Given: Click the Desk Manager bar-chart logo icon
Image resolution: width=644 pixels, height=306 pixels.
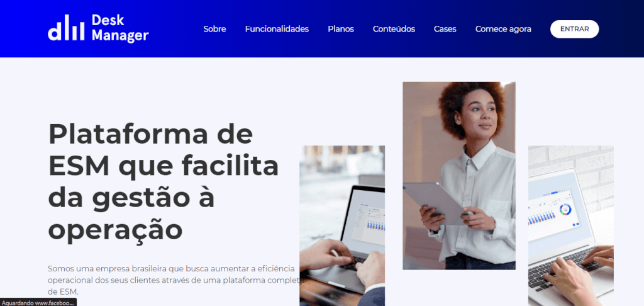Looking at the screenshot, I should (x=66, y=28).
